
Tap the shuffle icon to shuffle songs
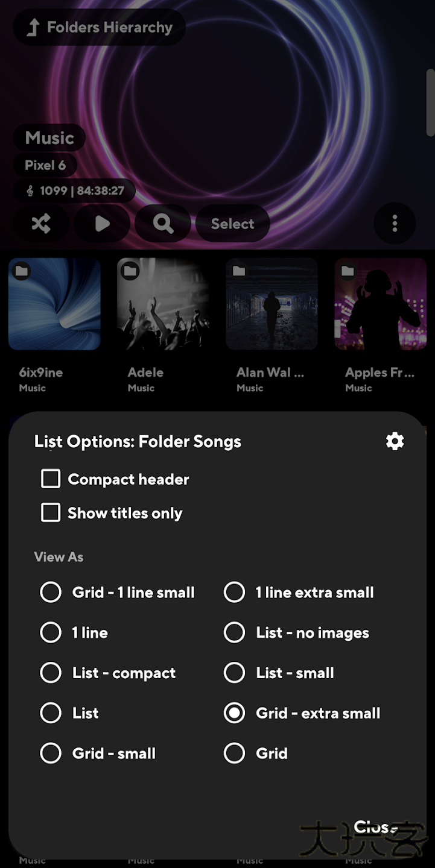click(40, 223)
